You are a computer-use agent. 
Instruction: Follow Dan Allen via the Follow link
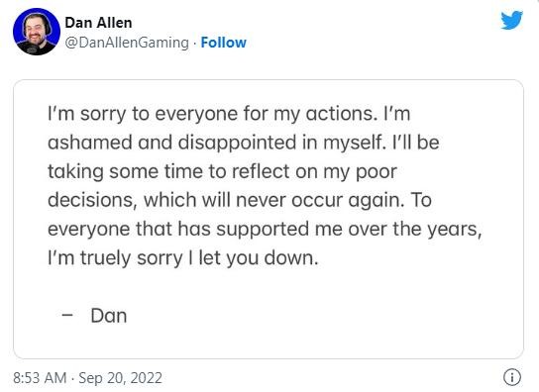coord(224,43)
